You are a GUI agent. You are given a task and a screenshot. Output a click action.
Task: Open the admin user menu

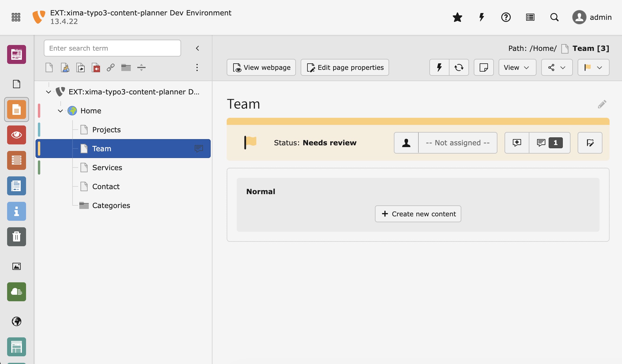tap(592, 17)
